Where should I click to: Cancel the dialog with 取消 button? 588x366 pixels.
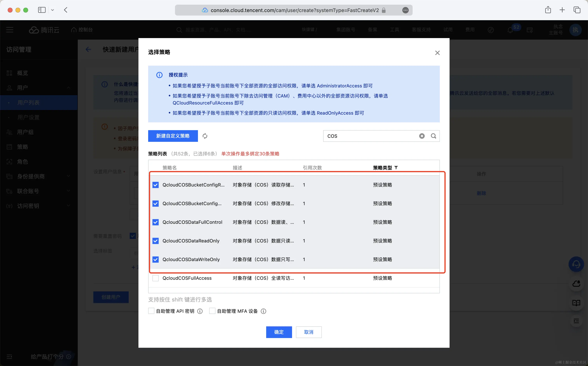pos(309,332)
